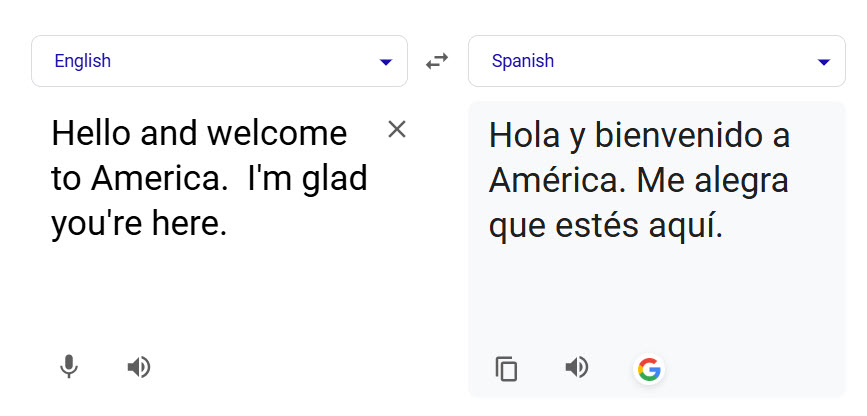
Task: Copy the Spanish translation
Action: point(507,369)
